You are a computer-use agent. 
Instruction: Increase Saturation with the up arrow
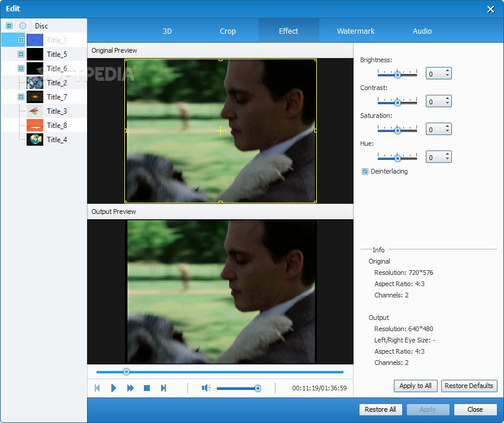coord(447,127)
